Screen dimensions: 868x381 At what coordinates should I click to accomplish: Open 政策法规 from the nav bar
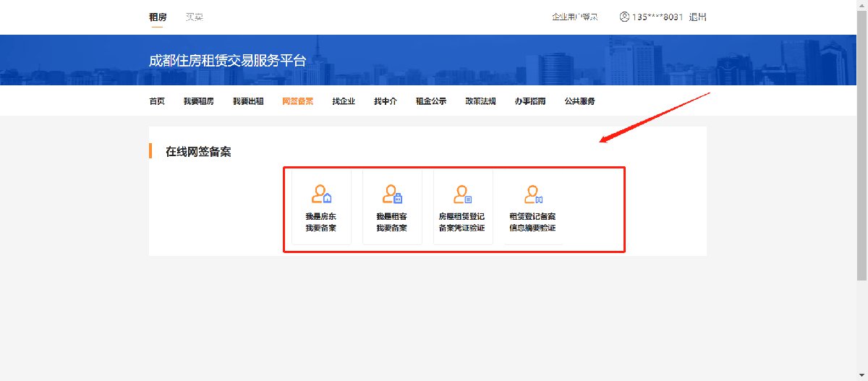click(x=480, y=101)
